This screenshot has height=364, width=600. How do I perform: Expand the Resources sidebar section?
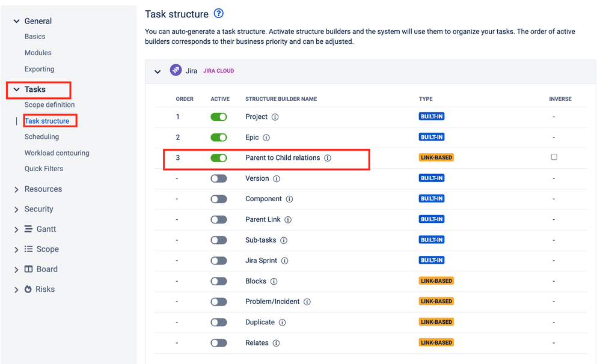tap(17, 189)
